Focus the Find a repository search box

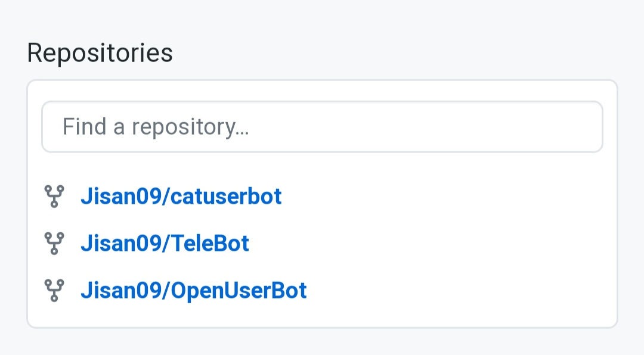[x=322, y=127]
